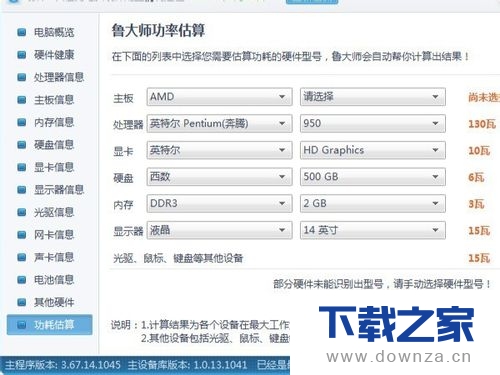Click the 显卡信息 sidebar icon

point(22,167)
